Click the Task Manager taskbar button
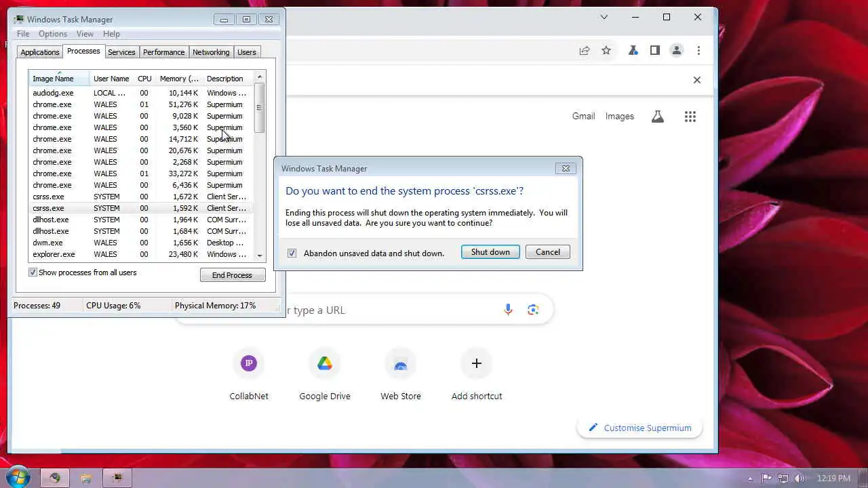The width and height of the screenshot is (868, 488). click(117, 478)
